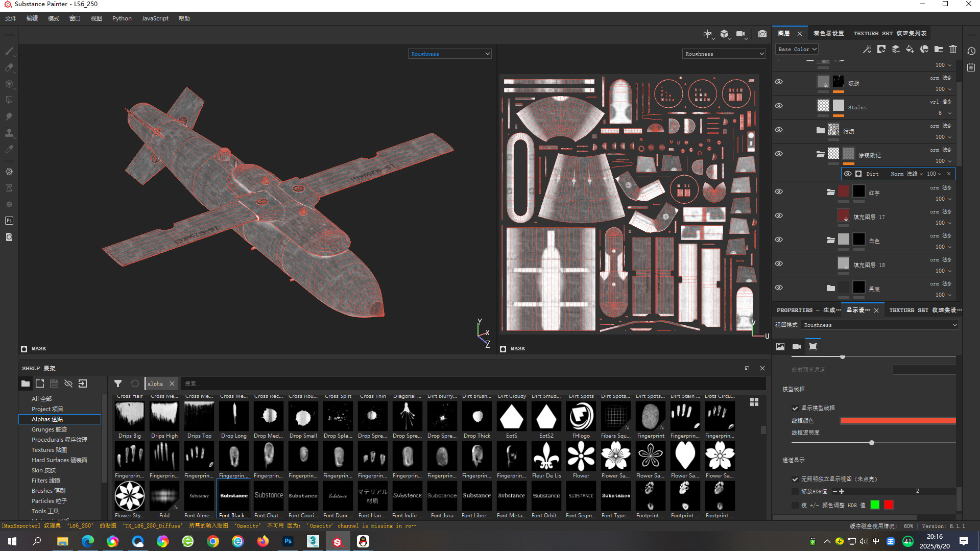Open the JavaScript menu
Screen dimensions: 980x551
pos(155,18)
